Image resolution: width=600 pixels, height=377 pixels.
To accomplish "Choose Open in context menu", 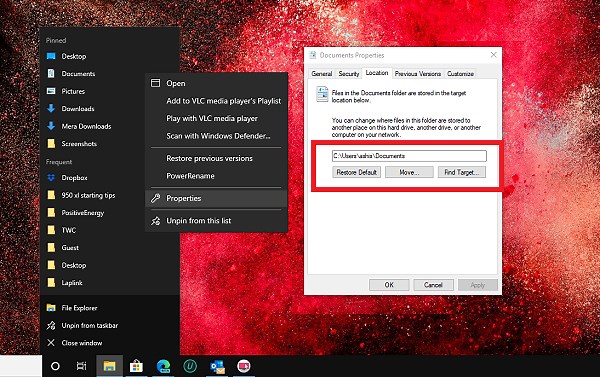I will point(216,83).
